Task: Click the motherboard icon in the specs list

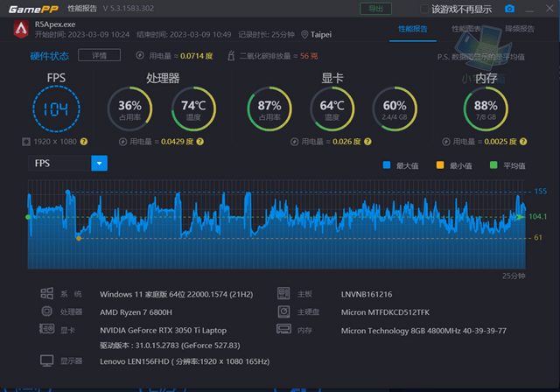Action: [x=283, y=293]
